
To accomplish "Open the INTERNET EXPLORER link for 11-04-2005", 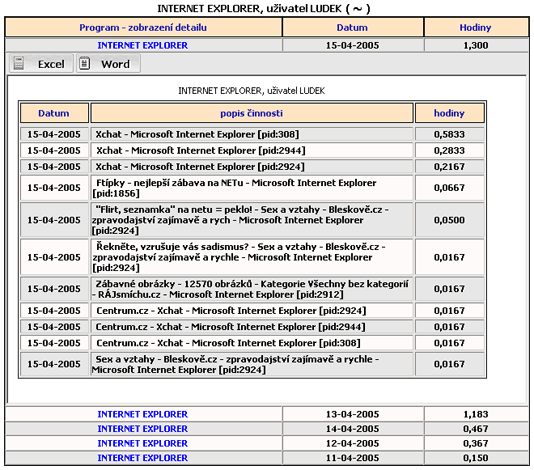I will (142, 458).
